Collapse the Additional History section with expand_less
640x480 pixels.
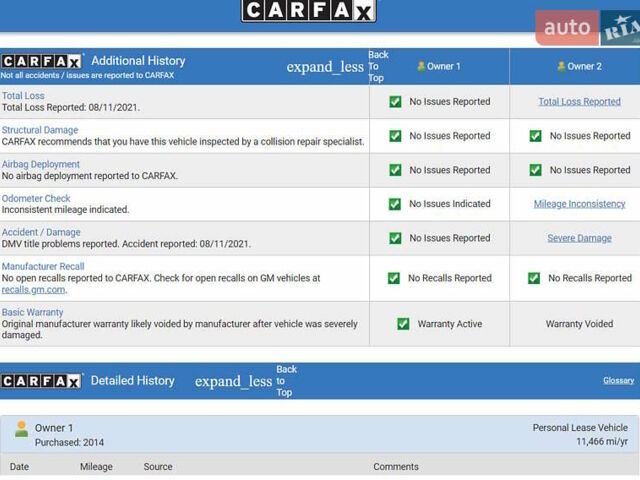tap(325, 67)
